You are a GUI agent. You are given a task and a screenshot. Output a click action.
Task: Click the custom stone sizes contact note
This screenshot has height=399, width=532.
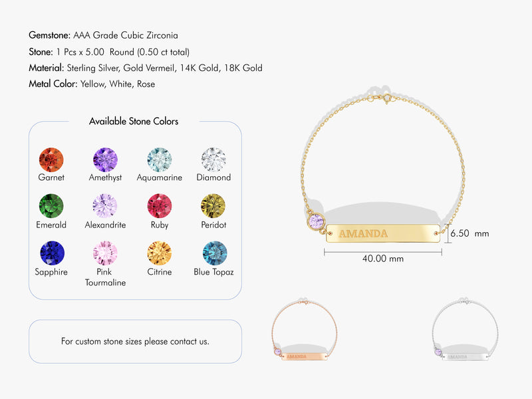click(135, 341)
